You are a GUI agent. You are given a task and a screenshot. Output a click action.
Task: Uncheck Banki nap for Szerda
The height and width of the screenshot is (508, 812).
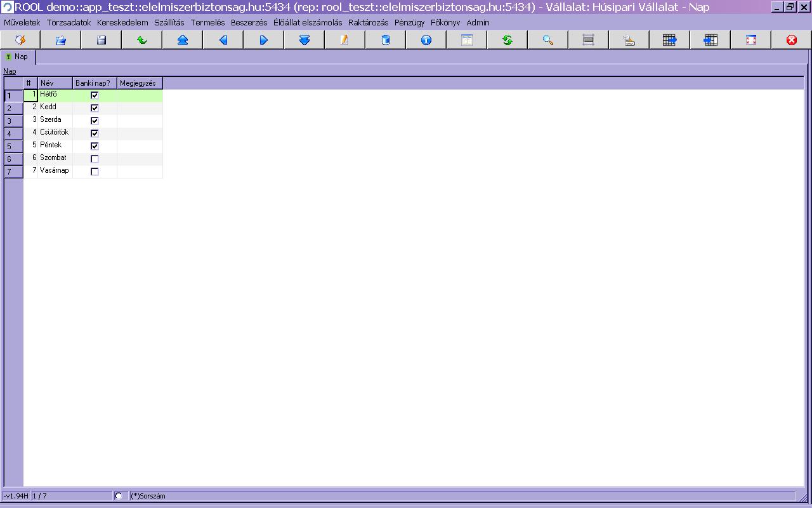95,121
